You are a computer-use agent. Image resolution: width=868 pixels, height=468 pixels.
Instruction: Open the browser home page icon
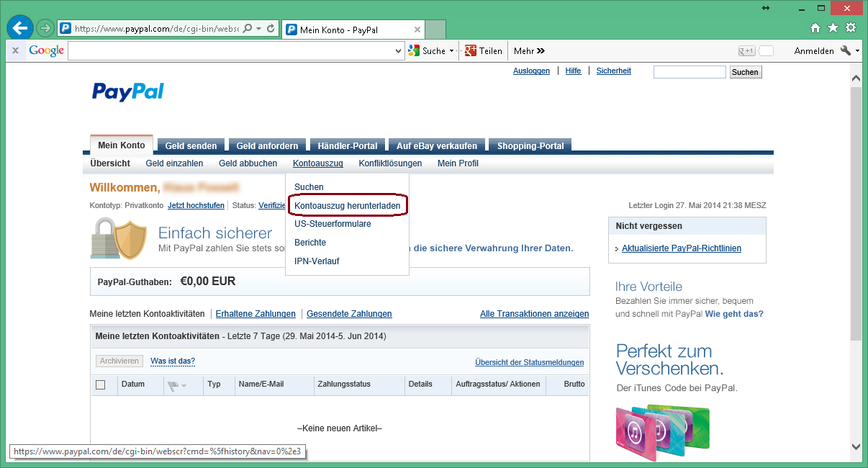815,28
